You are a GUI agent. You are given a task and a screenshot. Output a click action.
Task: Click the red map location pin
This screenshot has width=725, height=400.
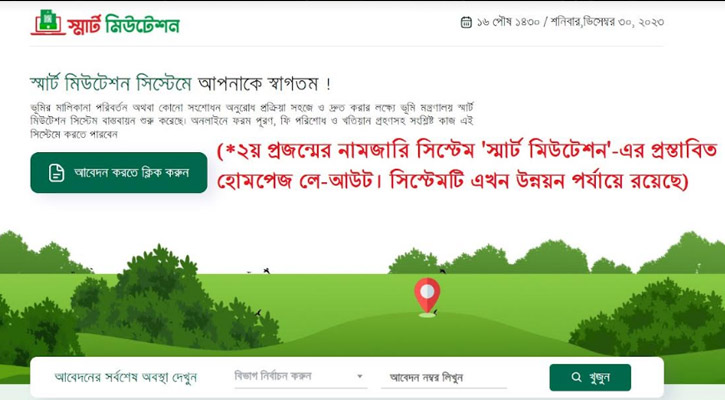[427, 296]
